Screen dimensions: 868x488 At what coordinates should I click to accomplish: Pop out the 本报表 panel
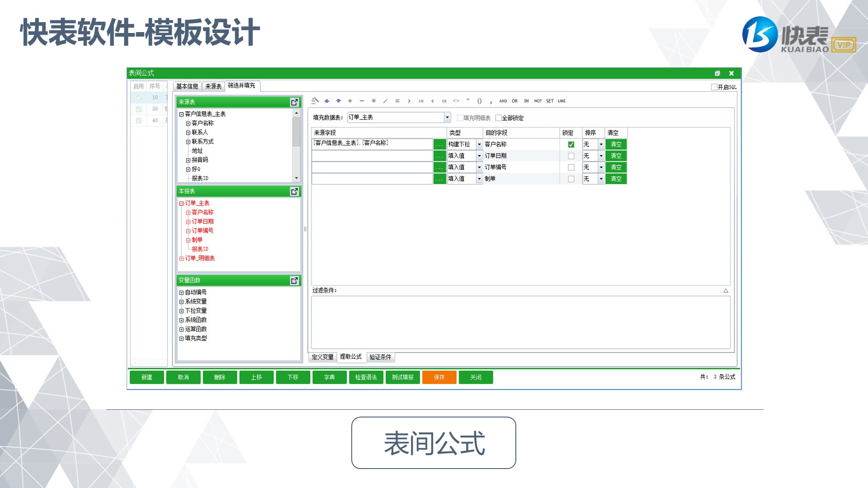pyautogui.click(x=294, y=192)
